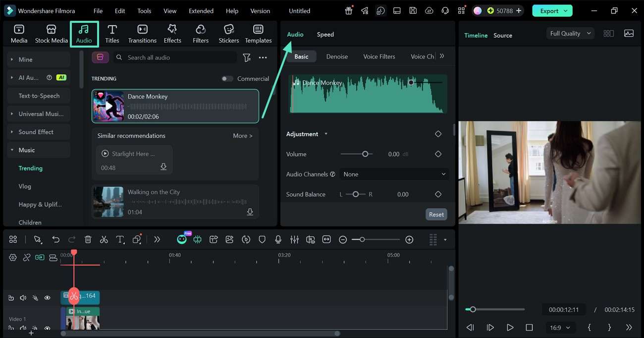Open the audio mixer icon
This screenshot has height=338, width=644.
pyautogui.click(x=294, y=239)
